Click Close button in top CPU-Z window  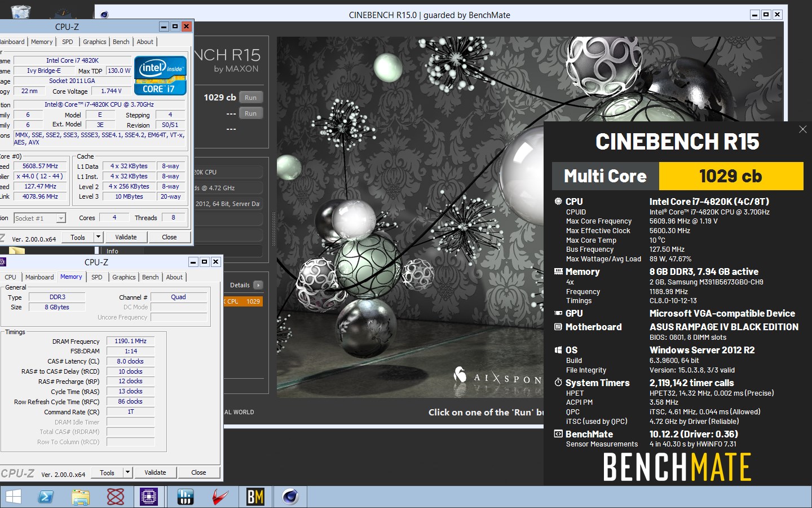(x=169, y=237)
